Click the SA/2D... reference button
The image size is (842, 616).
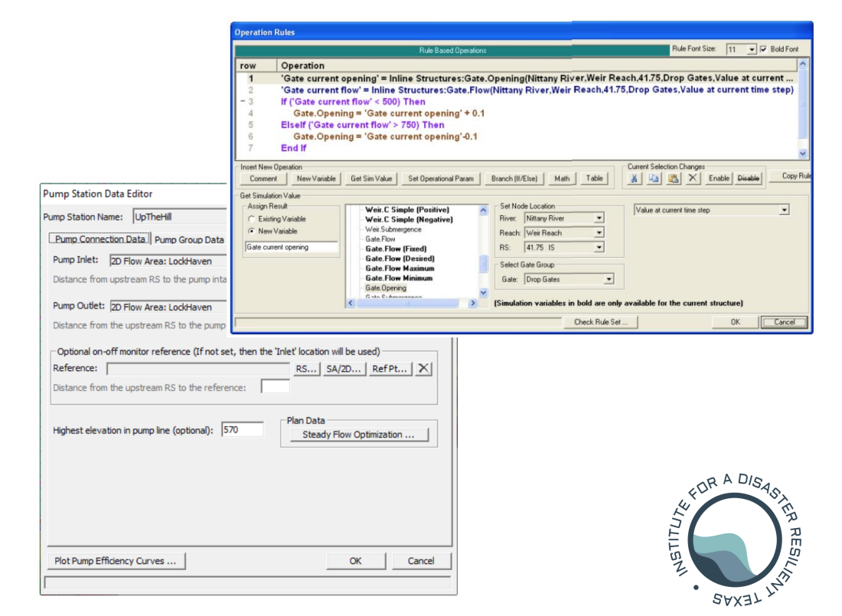coord(344,368)
